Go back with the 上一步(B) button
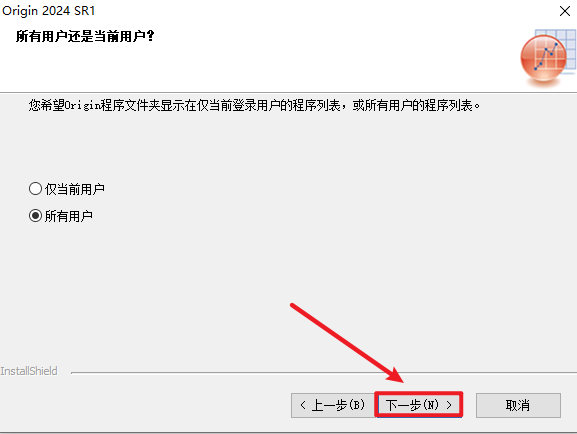The image size is (577, 434). click(333, 405)
